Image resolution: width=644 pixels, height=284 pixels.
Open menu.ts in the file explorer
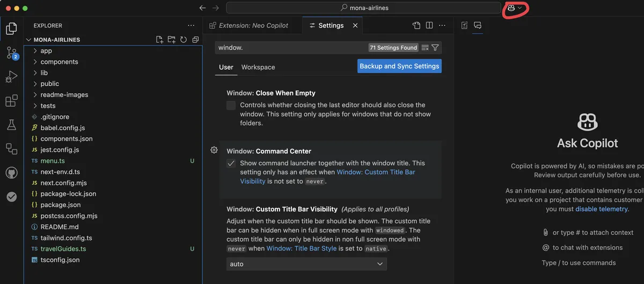(x=53, y=161)
